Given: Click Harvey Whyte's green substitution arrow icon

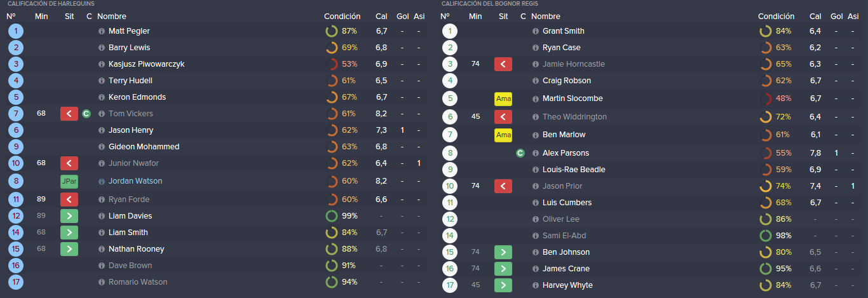Looking at the screenshot, I should [503, 285].
